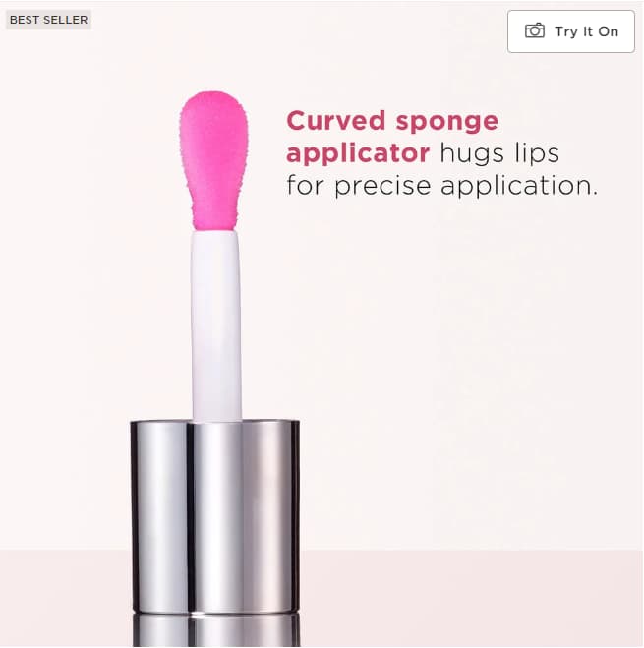Click the 'hugs lips' text
The width and height of the screenshot is (644, 648).
click(499, 153)
